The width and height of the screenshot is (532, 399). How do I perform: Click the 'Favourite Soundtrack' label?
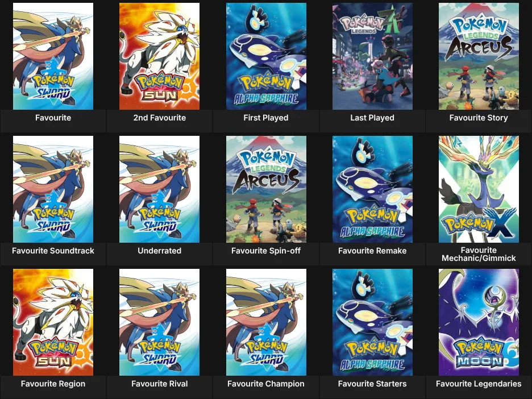pyautogui.click(x=53, y=251)
